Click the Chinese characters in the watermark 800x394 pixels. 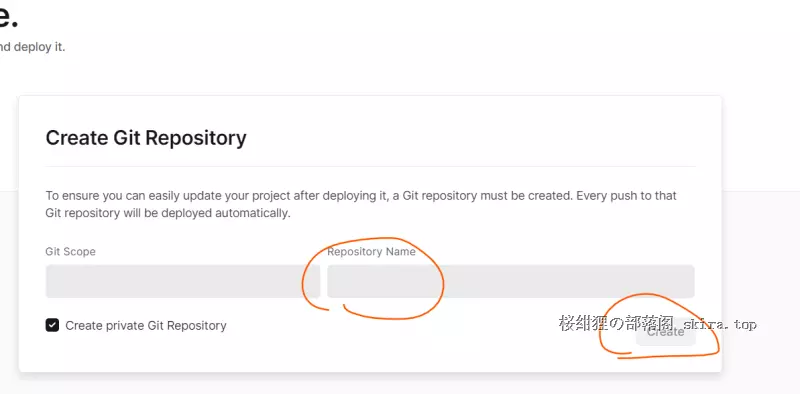point(617,324)
